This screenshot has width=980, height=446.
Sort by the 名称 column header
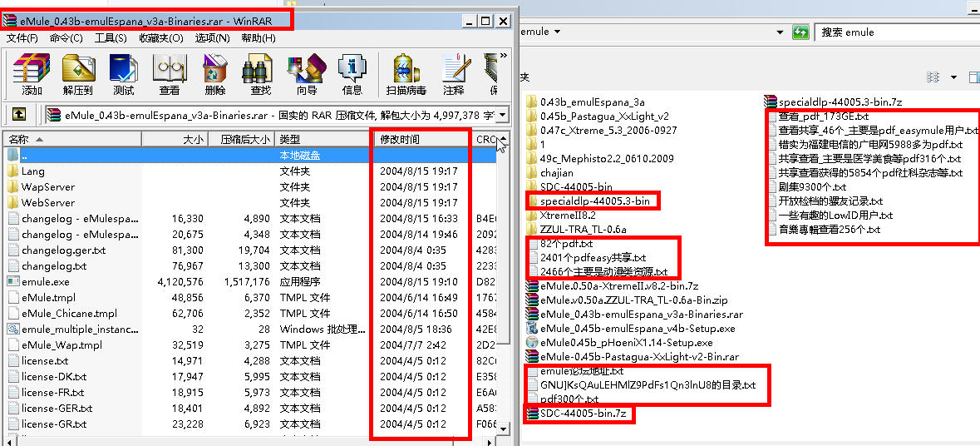[73, 139]
